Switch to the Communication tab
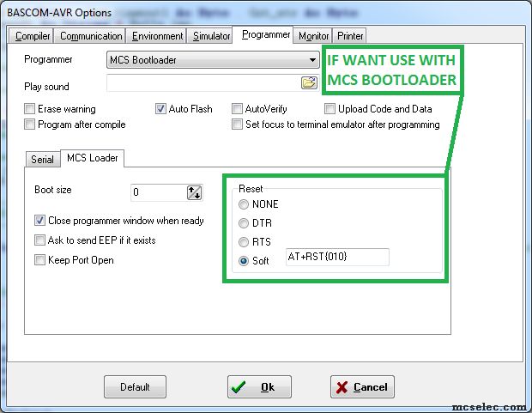Image resolution: width=532 pixels, height=413 pixels. tap(91, 36)
